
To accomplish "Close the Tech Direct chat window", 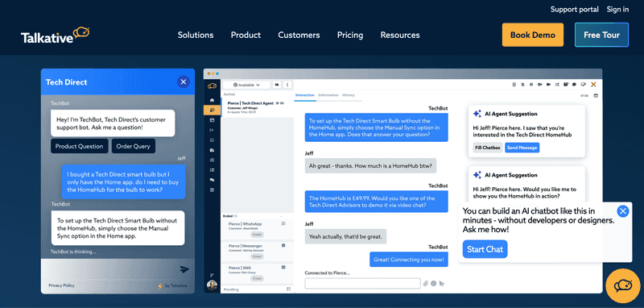I will 184,81.
